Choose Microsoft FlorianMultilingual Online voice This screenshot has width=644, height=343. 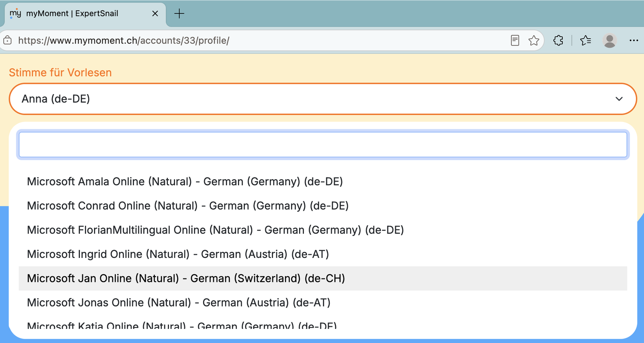point(323,230)
